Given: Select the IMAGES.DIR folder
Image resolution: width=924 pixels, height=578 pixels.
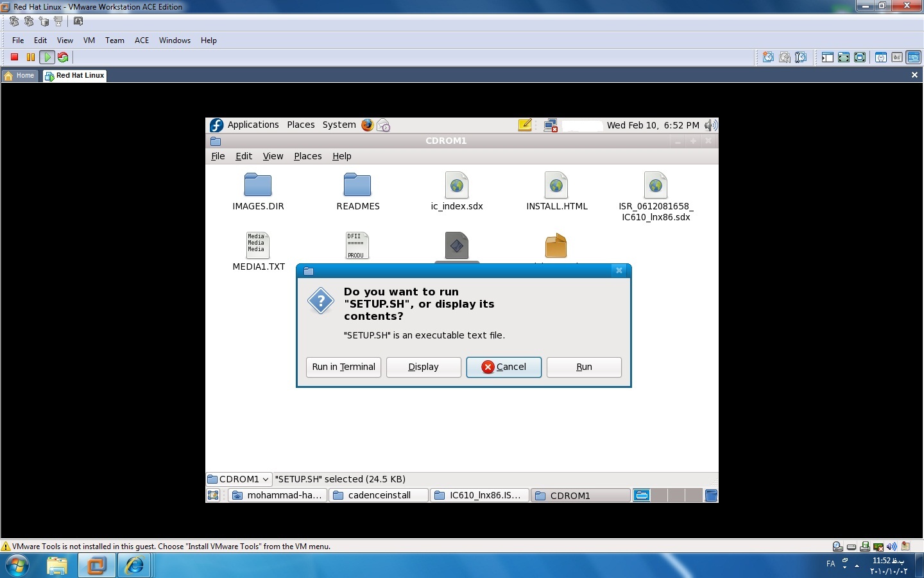Looking at the screenshot, I should pos(258,192).
